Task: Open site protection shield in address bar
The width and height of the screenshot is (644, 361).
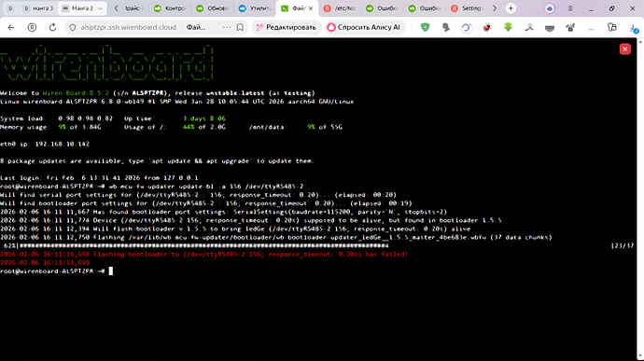Action: (73, 27)
